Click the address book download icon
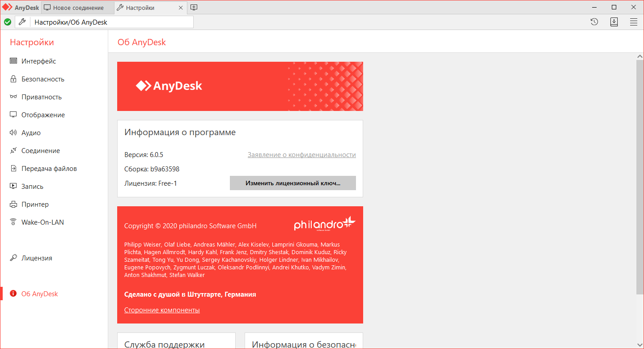 click(x=614, y=22)
